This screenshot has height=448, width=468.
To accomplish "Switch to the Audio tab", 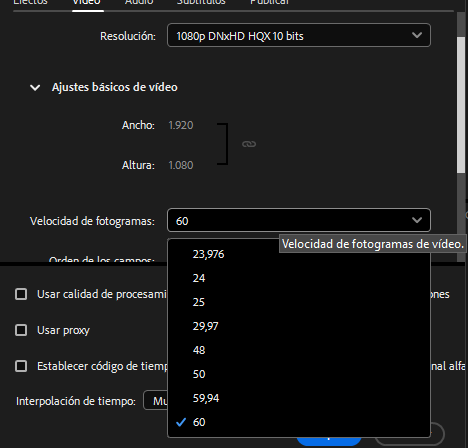I will point(139,3).
